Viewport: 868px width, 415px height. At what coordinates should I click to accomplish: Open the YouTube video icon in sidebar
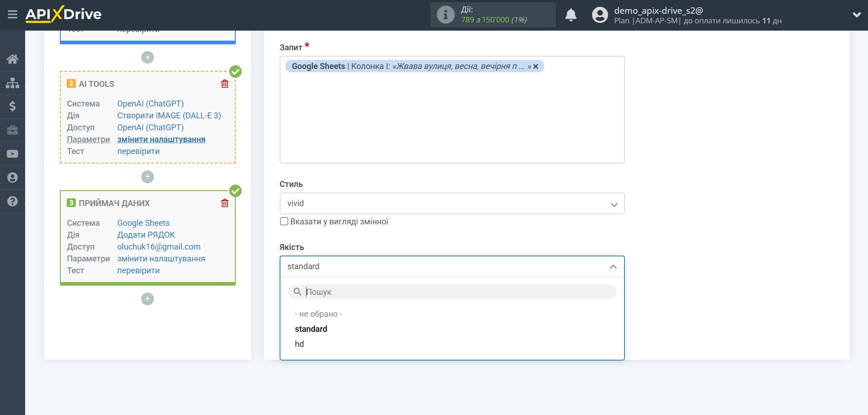pyautogui.click(x=12, y=154)
